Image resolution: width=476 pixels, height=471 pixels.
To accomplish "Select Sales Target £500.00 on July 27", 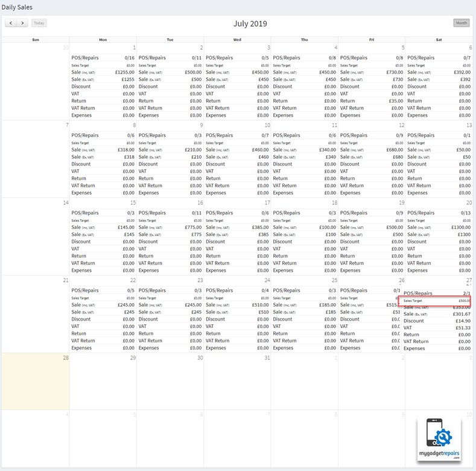I will coord(464,301).
